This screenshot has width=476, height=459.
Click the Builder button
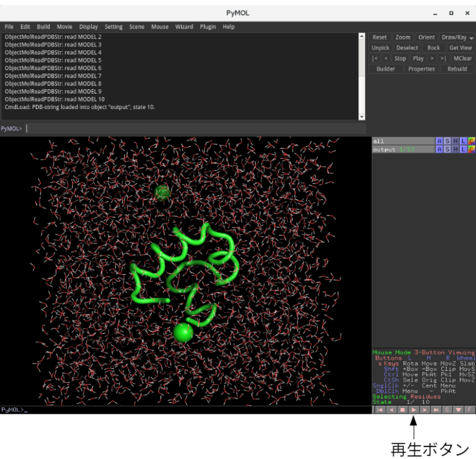(x=386, y=69)
